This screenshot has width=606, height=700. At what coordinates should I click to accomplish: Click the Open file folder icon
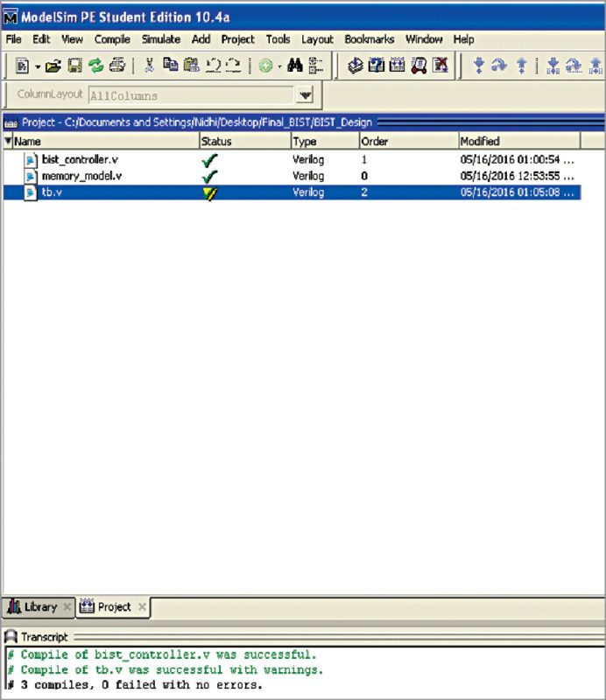coord(53,66)
